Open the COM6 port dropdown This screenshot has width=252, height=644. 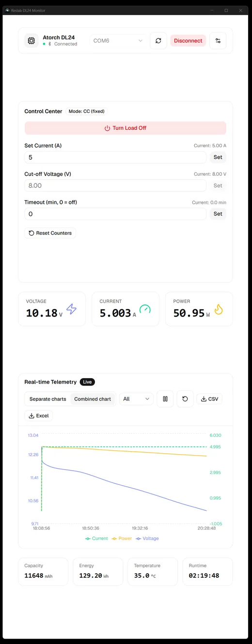pyautogui.click(x=118, y=41)
